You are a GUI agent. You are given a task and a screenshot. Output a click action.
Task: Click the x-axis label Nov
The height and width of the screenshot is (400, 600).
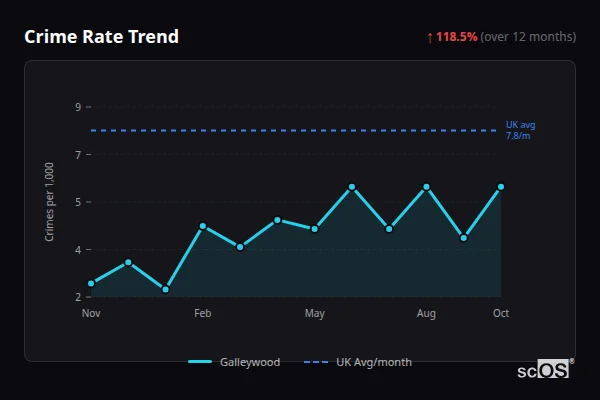point(91,313)
